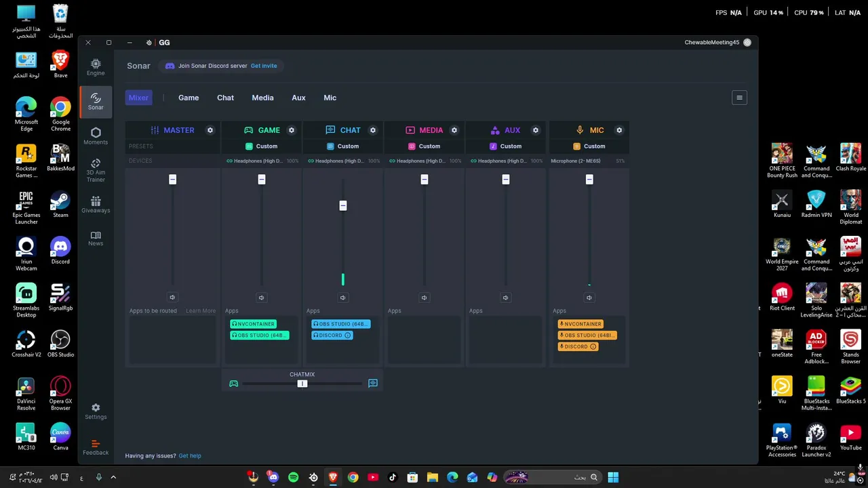Open AUX channel settings gear
The width and height of the screenshot is (868, 488).
pyautogui.click(x=536, y=130)
